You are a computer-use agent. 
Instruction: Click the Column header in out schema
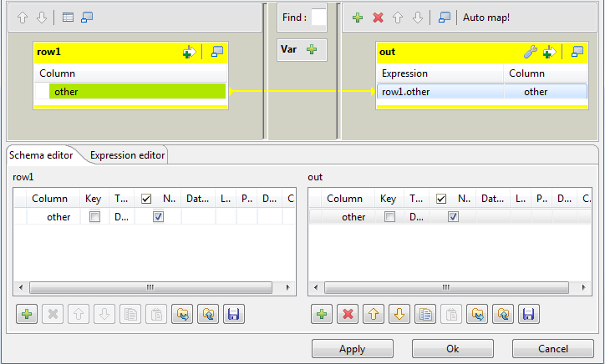tap(348, 199)
